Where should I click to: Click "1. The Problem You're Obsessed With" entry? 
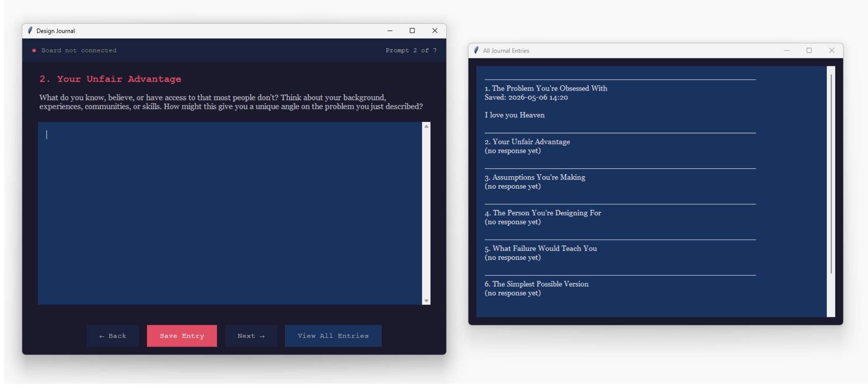coord(546,88)
